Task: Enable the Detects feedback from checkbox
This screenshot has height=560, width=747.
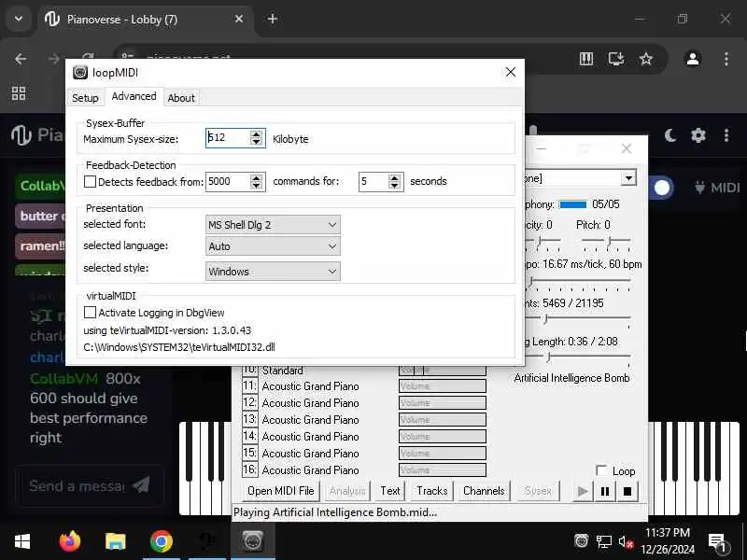Action: tap(90, 181)
